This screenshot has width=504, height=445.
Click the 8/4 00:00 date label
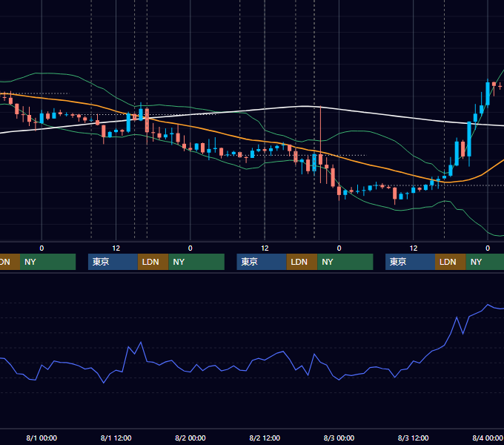(488, 438)
